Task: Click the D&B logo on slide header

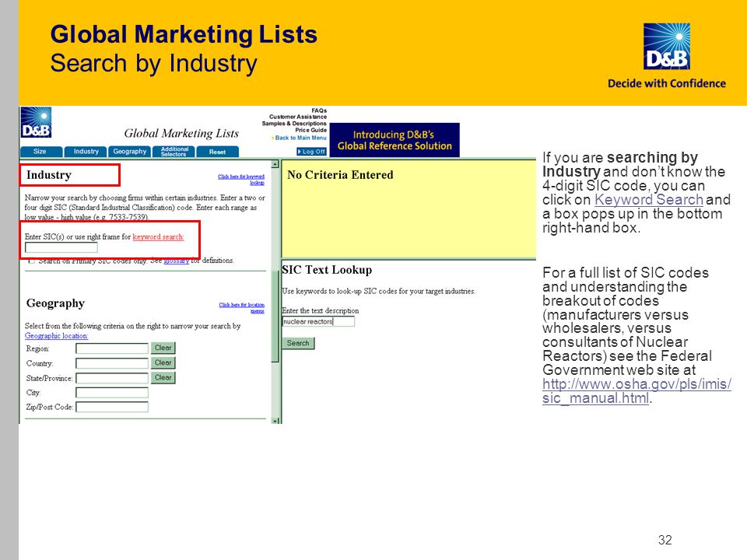Action: pos(667,47)
